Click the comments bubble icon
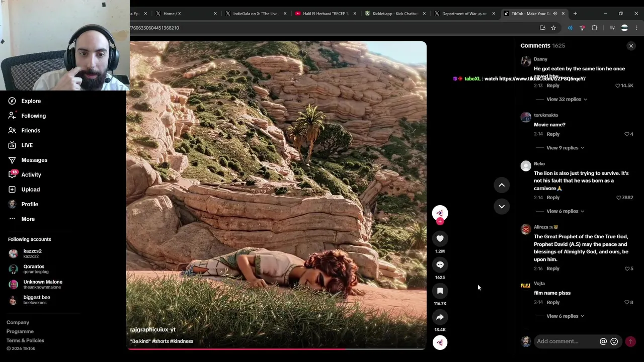Screen dimensions: 644x362 [x=440, y=264]
